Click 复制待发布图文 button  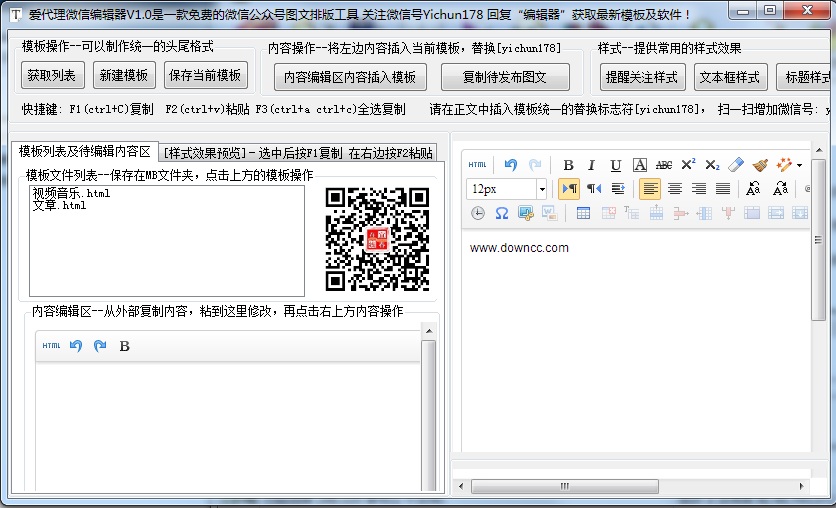point(505,77)
